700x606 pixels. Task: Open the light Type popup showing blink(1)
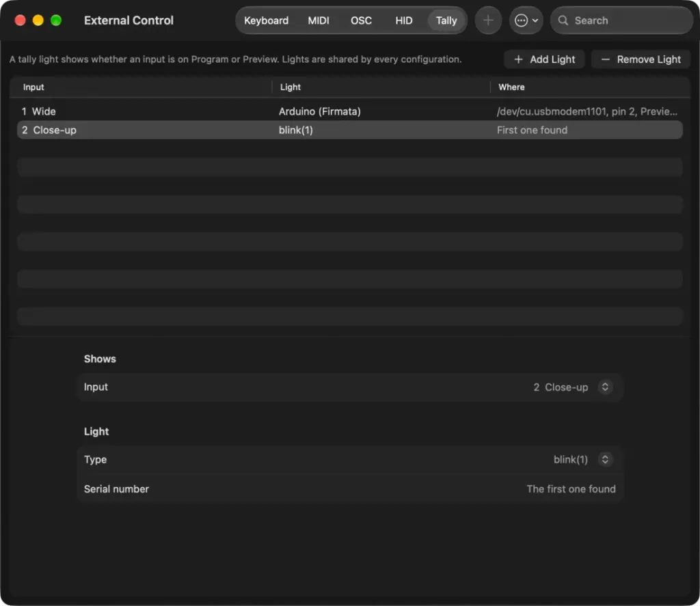(x=582, y=459)
